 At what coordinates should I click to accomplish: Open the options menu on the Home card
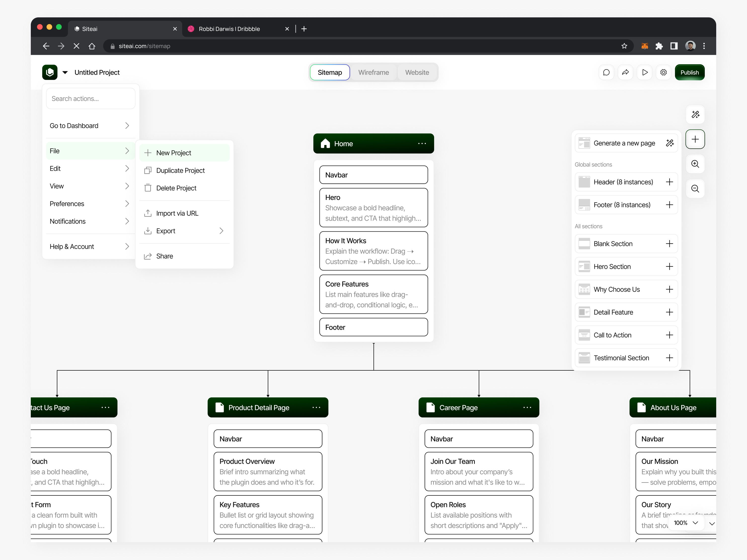click(x=422, y=143)
